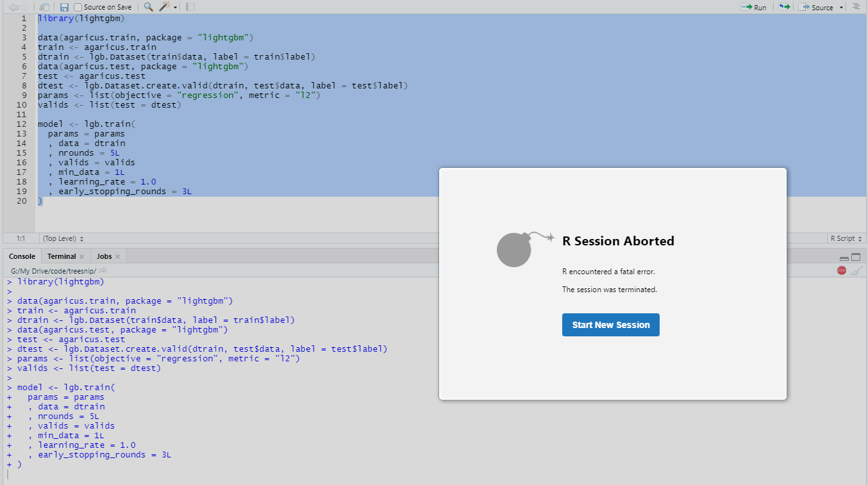This screenshot has width=868, height=485.
Task: Select the Jobs tab
Action: tap(104, 256)
